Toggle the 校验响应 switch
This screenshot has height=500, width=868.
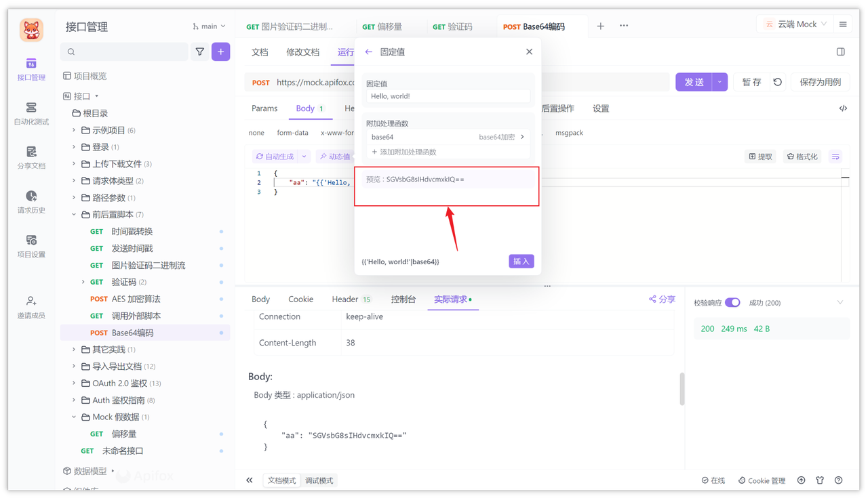(732, 303)
